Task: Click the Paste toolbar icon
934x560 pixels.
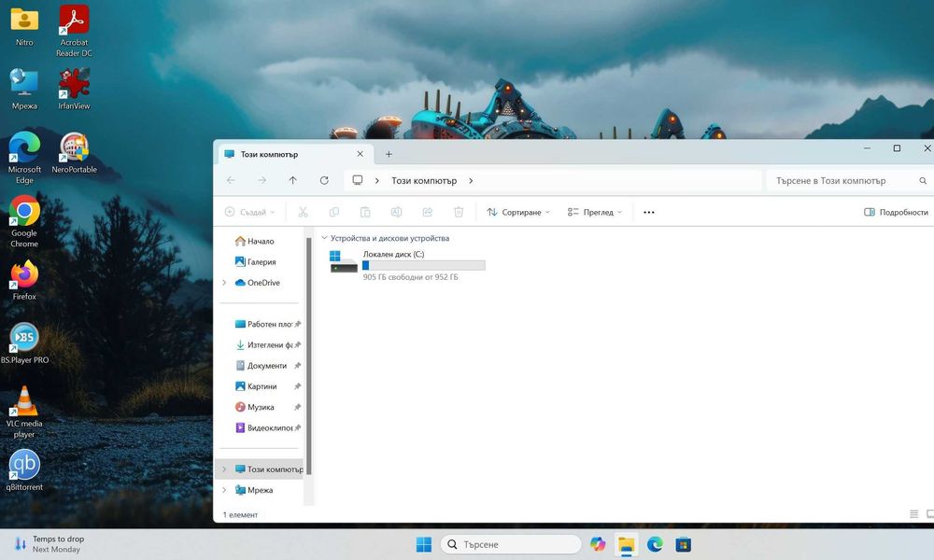Action: click(365, 212)
